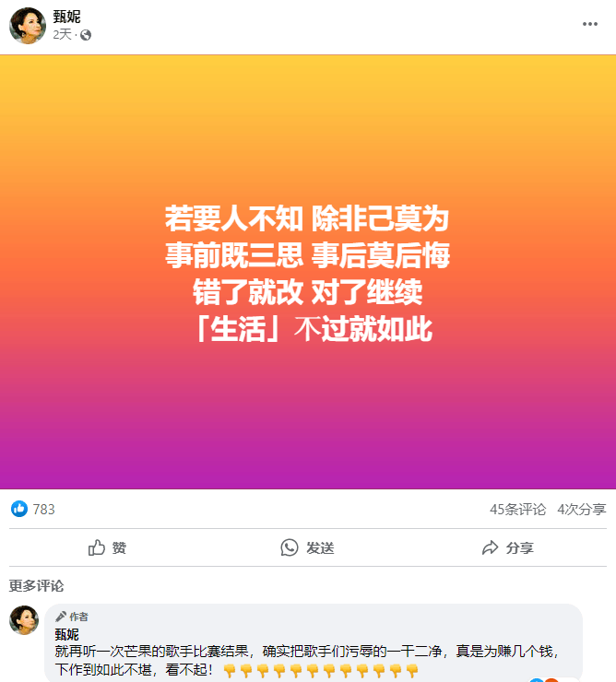Click the 作者 author badge pencil icon
The image size is (616, 682).
(61, 617)
